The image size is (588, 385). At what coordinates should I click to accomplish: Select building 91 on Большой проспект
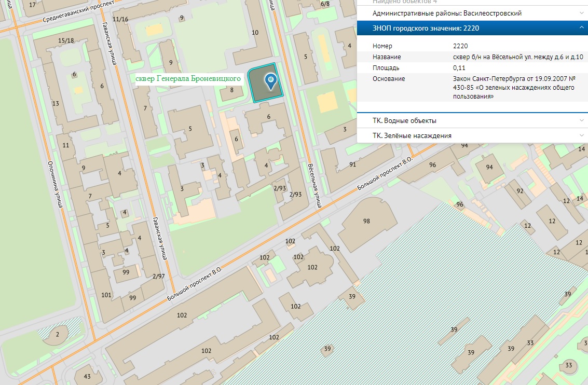click(x=352, y=164)
